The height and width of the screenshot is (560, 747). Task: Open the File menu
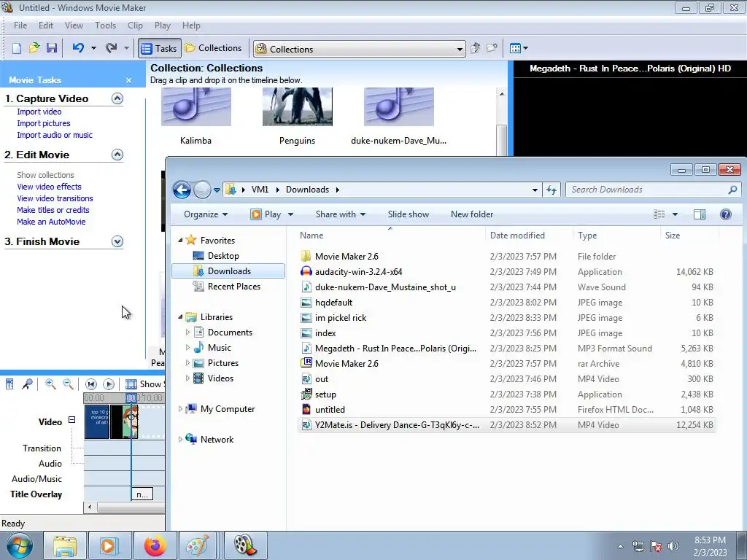pos(20,26)
